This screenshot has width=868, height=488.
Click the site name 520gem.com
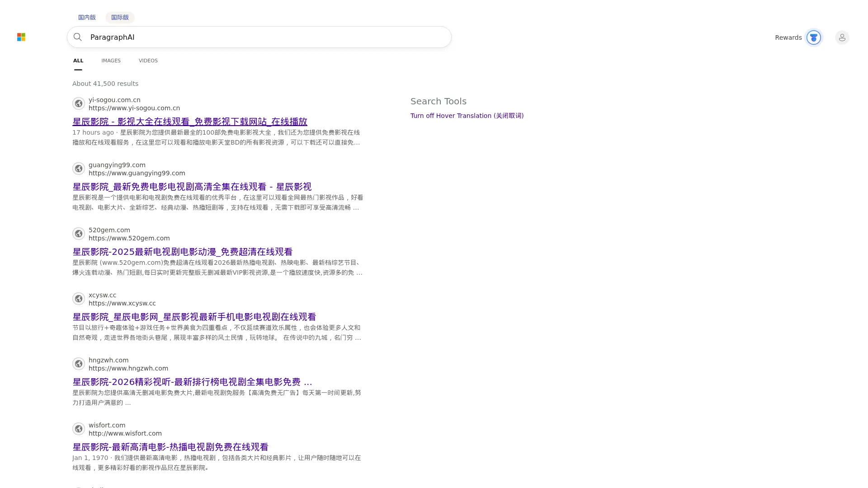[109, 230]
